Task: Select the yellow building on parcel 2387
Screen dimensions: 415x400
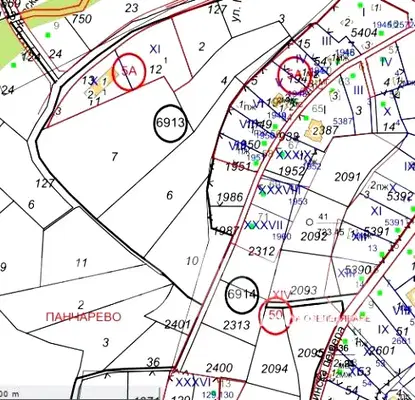Action: pos(314,131)
